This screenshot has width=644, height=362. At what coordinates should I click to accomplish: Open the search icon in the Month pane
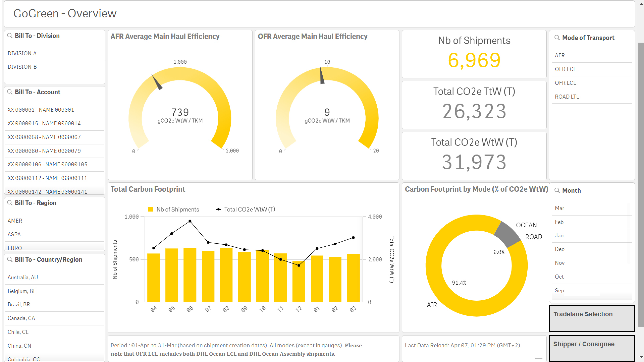point(557,190)
